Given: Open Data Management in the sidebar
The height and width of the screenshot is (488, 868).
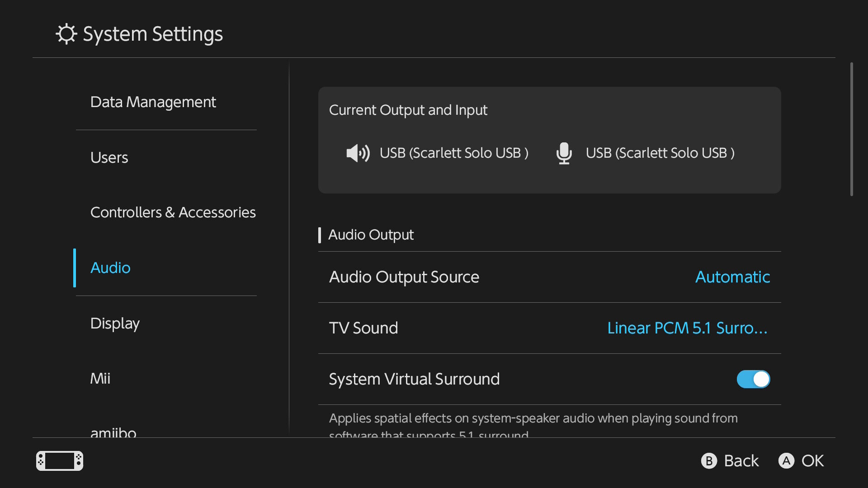Looking at the screenshot, I should (153, 102).
